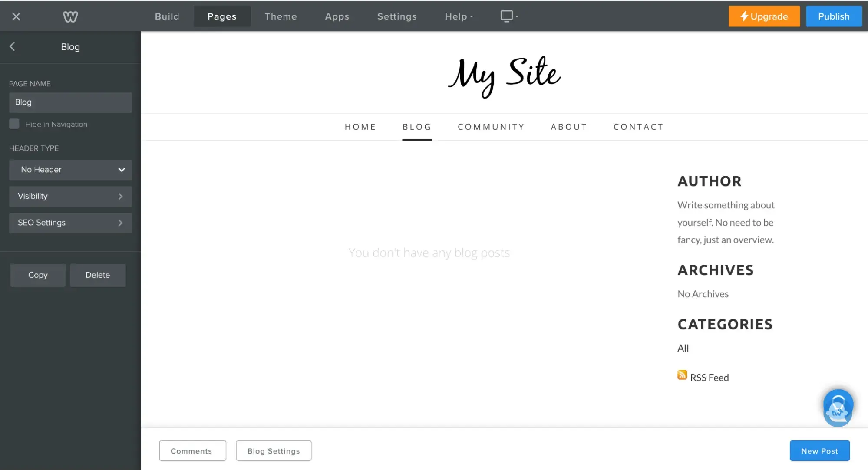The width and height of the screenshot is (868, 470).
Task: Close the editor with the X icon
Action: tap(16, 16)
